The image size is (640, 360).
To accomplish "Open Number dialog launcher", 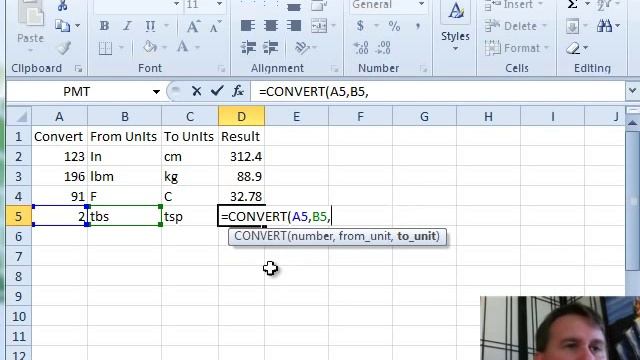I will pyautogui.click(x=423, y=69).
